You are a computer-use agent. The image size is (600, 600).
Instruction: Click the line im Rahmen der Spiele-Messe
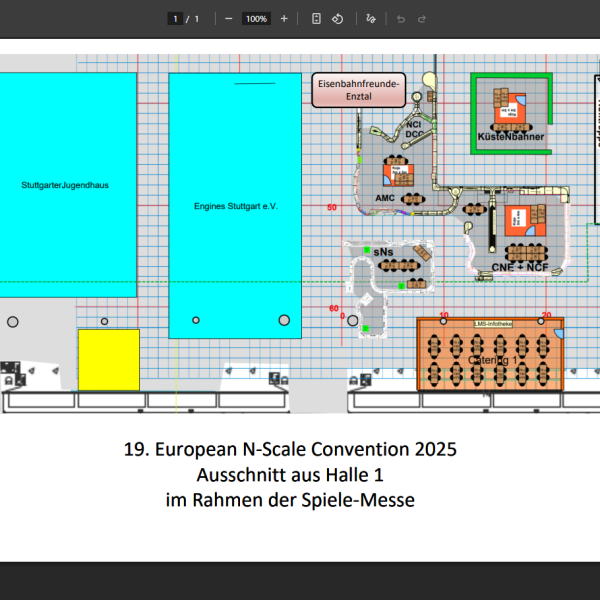[290, 500]
